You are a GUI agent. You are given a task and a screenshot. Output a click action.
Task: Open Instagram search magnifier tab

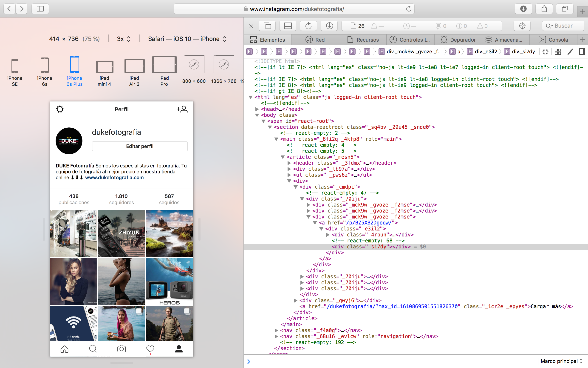pyautogui.click(x=93, y=349)
